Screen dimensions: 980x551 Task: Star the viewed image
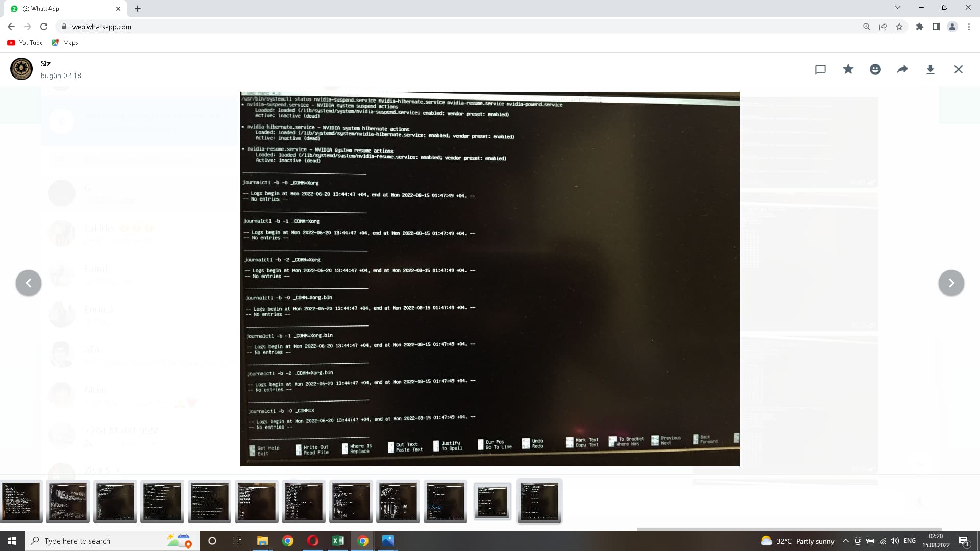pos(848,69)
